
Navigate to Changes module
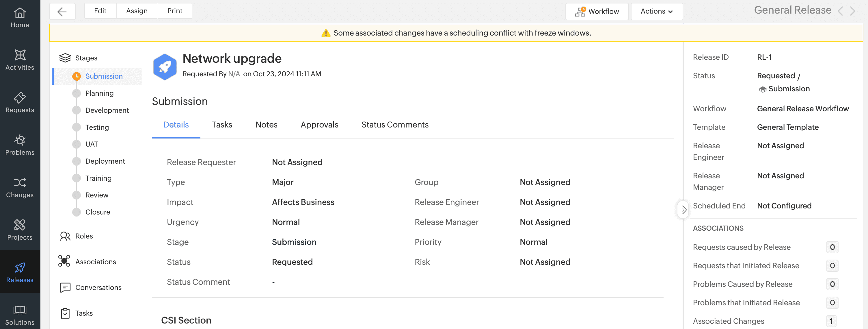[x=20, y=187]
